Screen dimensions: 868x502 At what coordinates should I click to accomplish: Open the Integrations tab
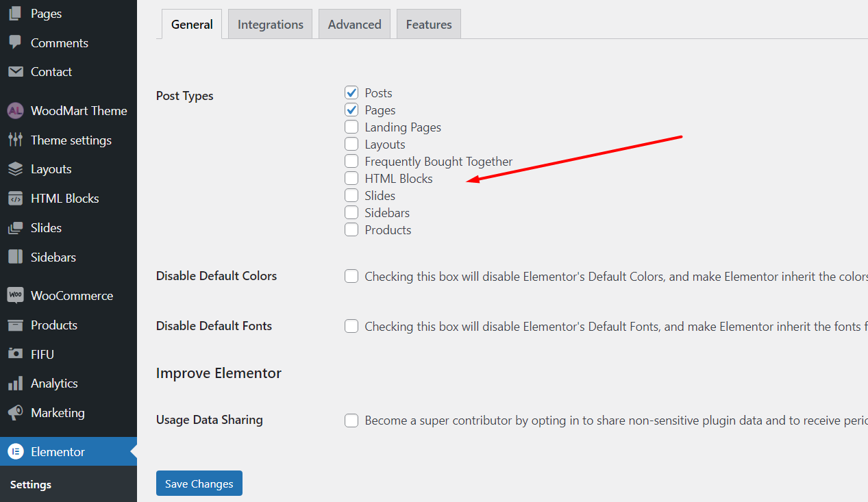pos(271,24)
